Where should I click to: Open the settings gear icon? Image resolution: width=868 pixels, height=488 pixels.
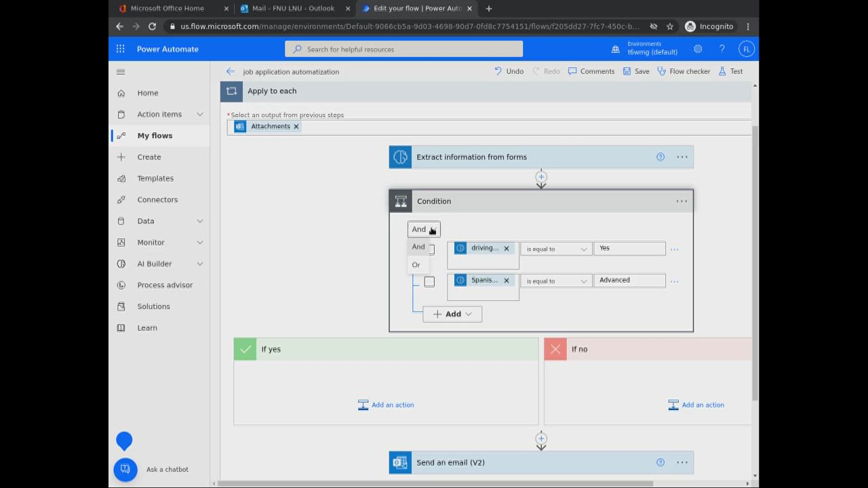(698, 49)
